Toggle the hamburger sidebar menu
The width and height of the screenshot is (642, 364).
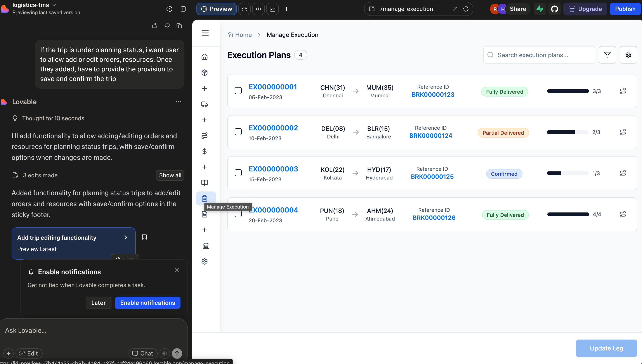coord(205,33)
